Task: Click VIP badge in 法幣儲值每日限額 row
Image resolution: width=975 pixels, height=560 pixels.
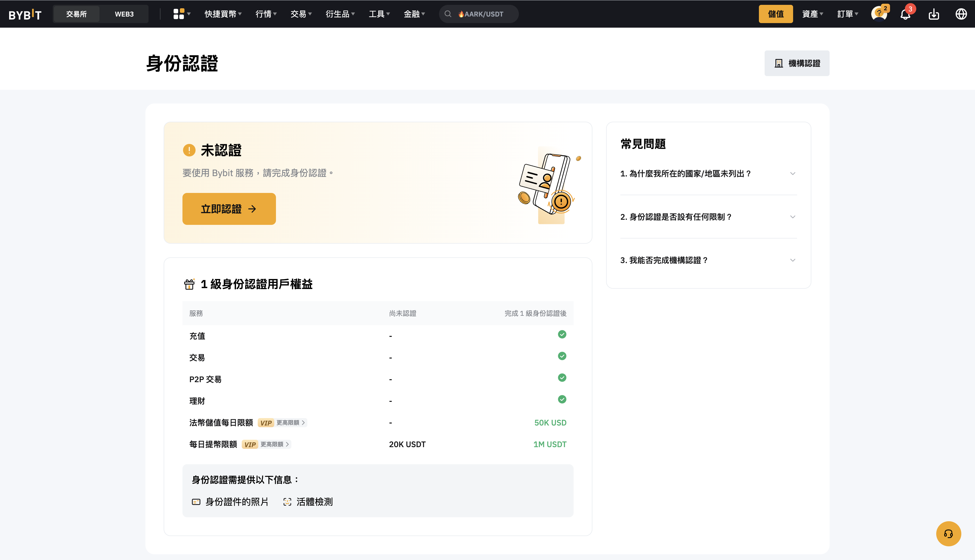Action: click(x=266, y=423)
